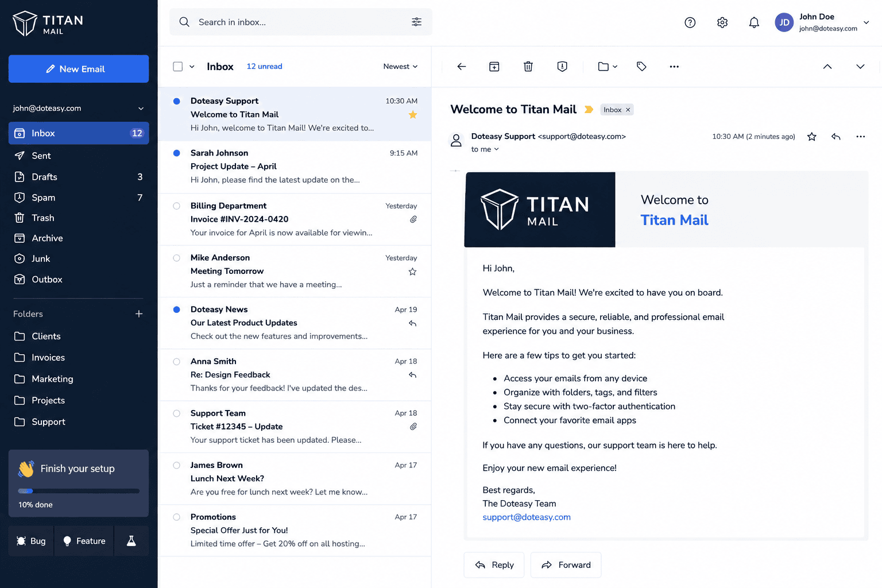Open the tag label icon

641,67
